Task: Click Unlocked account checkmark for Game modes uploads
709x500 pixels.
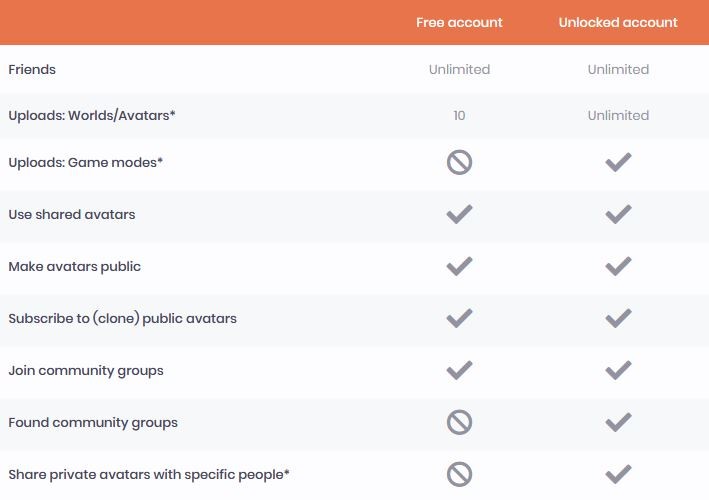Action: click(618, 162)
